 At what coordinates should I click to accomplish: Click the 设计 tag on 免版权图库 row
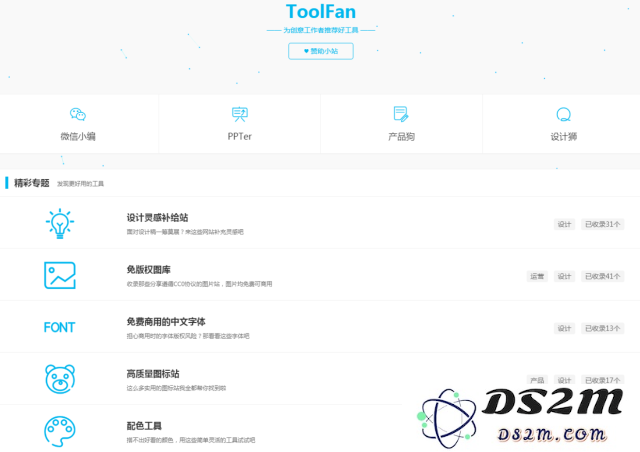[x=564, y=276]
